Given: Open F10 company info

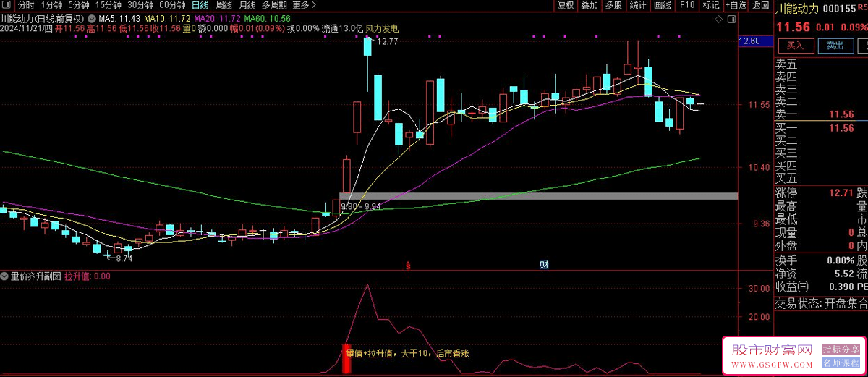Looking at the screenshot, I should click(687, 5).
